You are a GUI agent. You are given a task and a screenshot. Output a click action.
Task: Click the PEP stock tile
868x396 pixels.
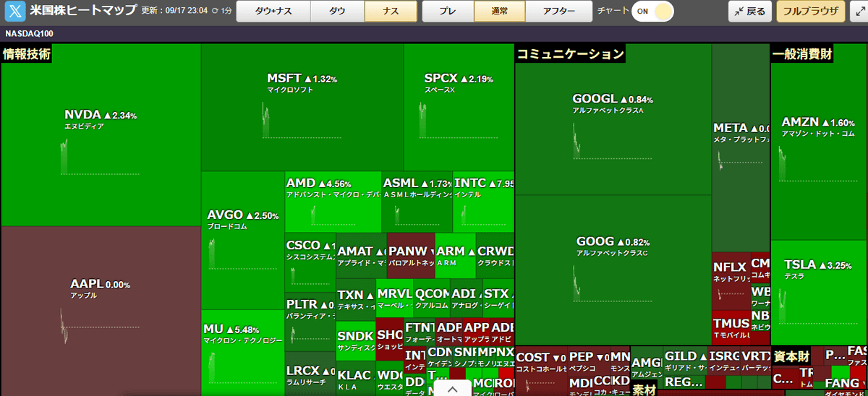coord(587,361)
